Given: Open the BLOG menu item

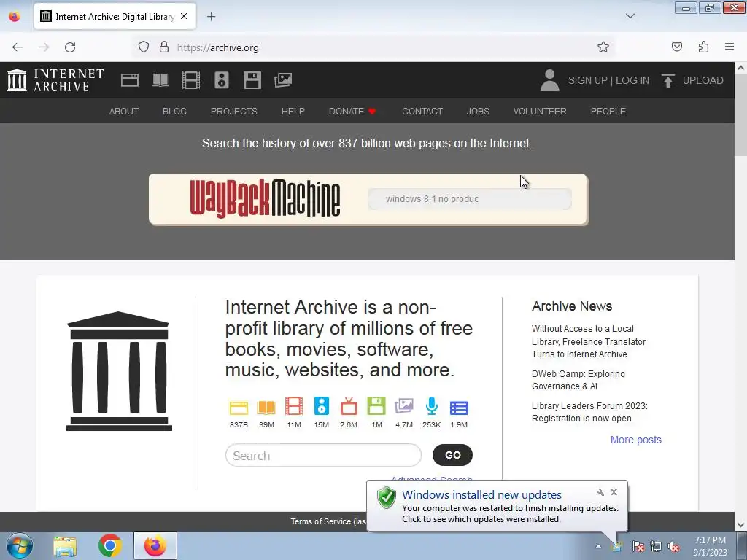Looking at the screenshot, I should (174, 111).
